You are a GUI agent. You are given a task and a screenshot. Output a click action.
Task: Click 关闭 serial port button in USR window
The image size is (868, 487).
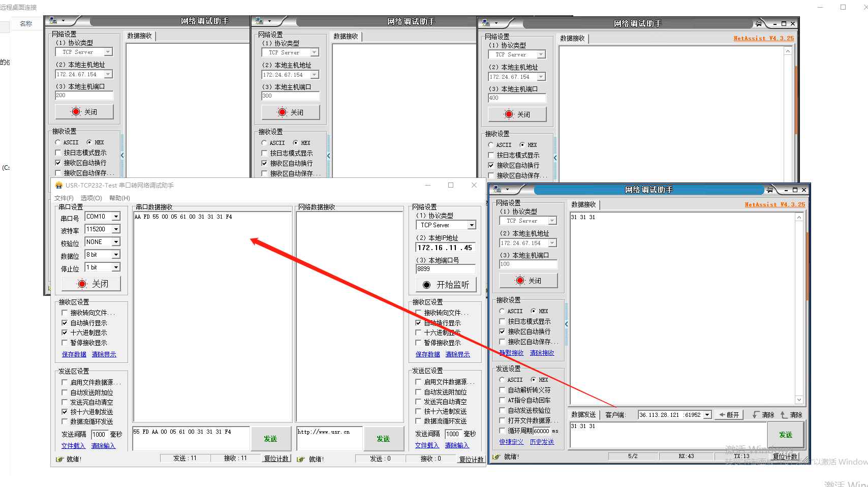click(x=91, y=284)
